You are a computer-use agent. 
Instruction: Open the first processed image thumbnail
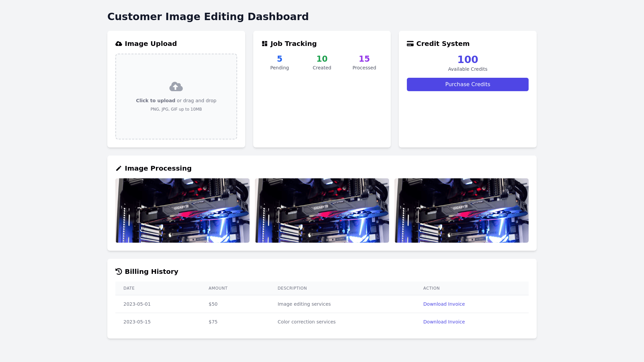pos(182,210)
